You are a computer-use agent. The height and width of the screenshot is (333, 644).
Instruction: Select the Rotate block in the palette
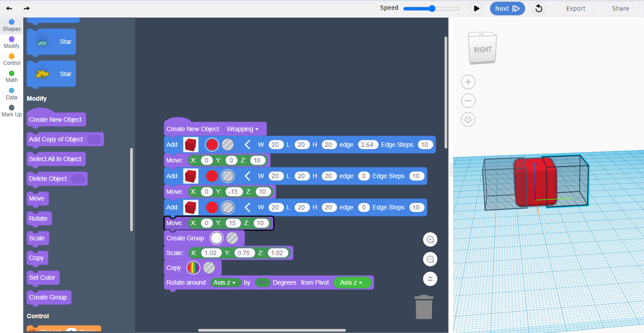coord(40,218)
